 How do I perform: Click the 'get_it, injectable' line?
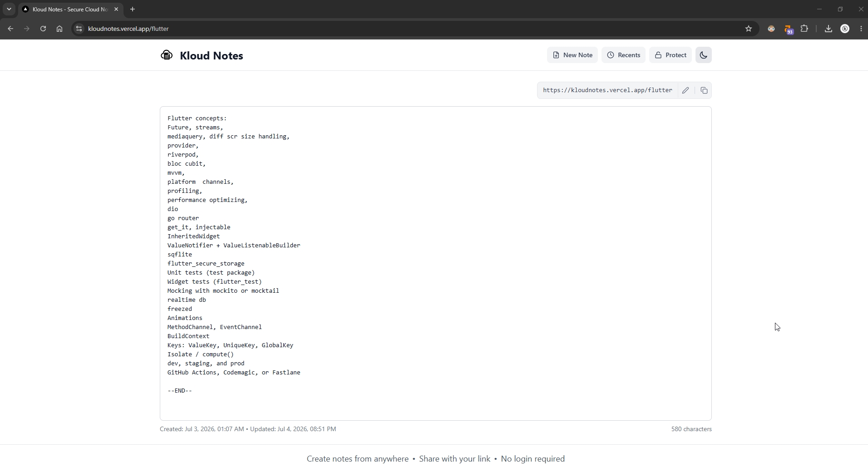(199, 227)
